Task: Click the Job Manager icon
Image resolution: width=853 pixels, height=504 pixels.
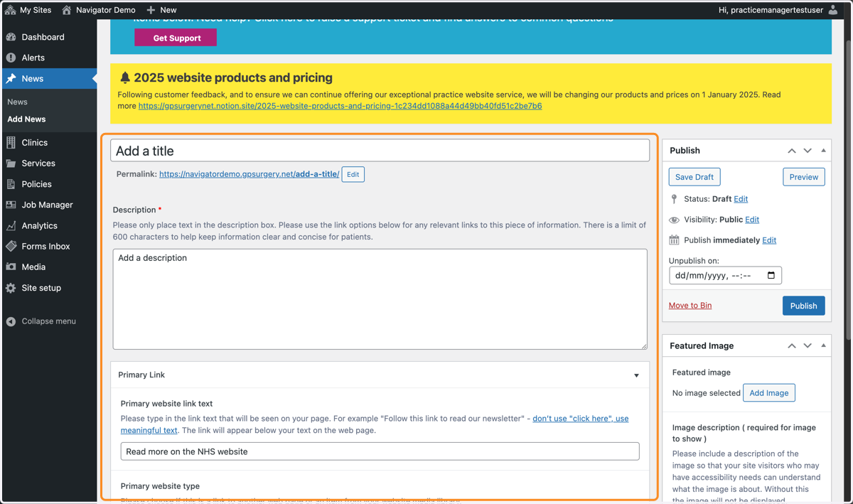Action: pyautogui.click(x=11, y=205)
